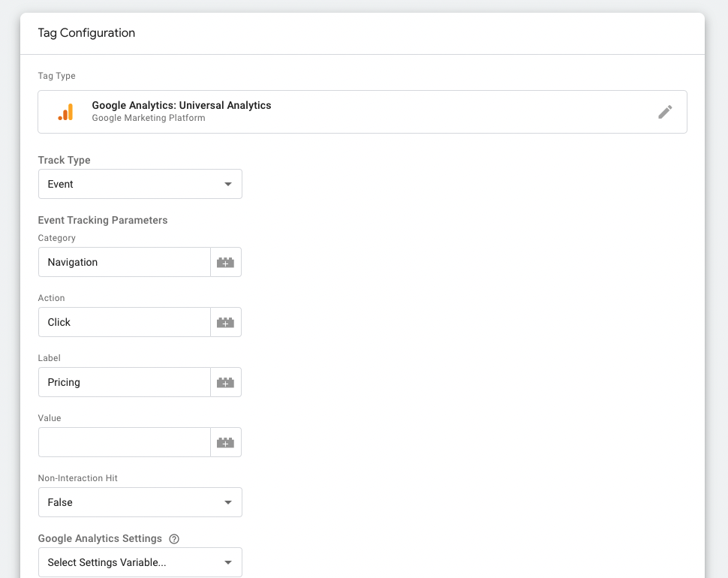
Task: Open the Select Settings Variable dropdown
Action: coord(140,562)
